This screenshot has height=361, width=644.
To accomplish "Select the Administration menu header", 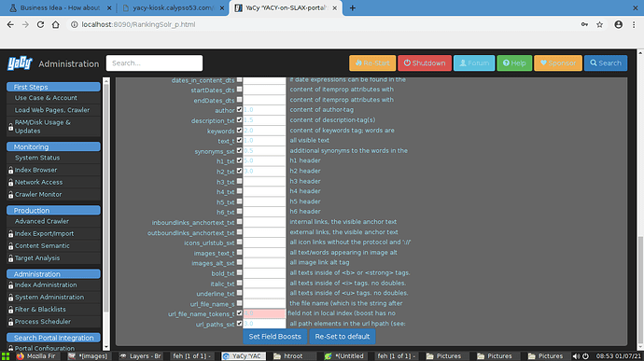I will pos(53,274).
